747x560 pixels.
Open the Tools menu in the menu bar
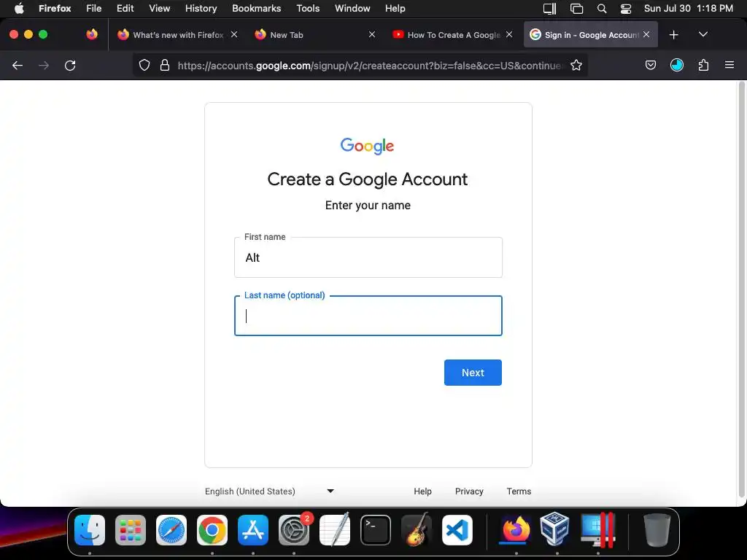pos(308,8)
